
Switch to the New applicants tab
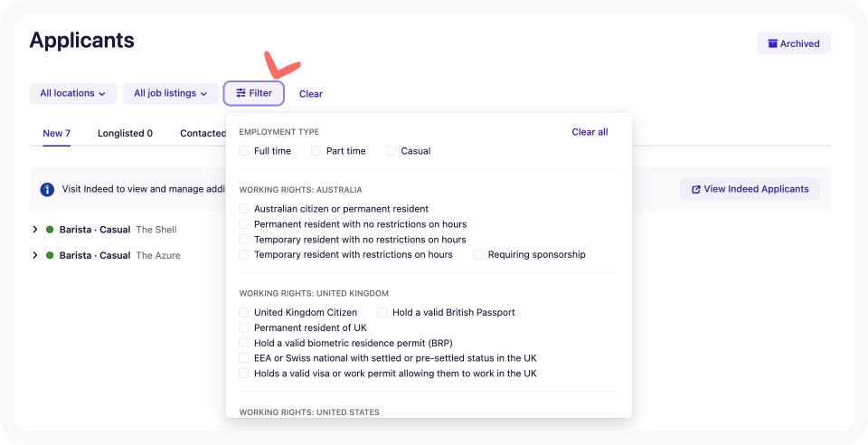coord(56,133)
